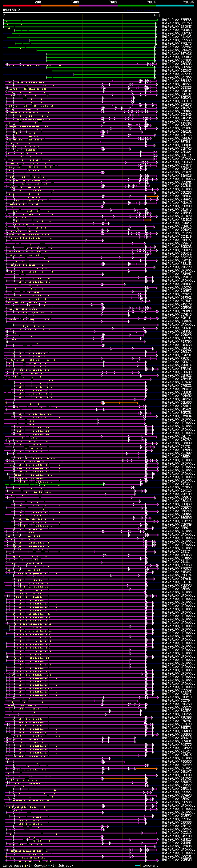Open hit UniRef100_Q010M7
Image resolution: width=197 pixels, height=868 pixels.
pos(177,128)
